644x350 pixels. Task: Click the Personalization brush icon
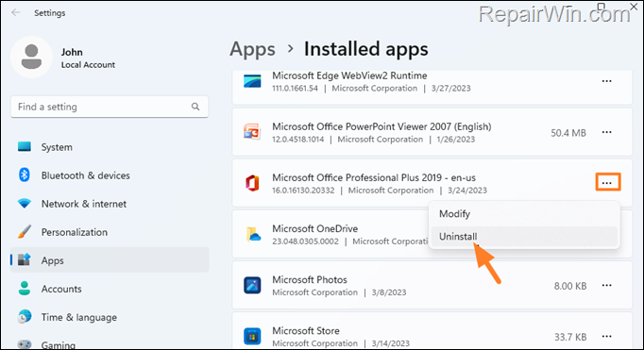(25, 232)
